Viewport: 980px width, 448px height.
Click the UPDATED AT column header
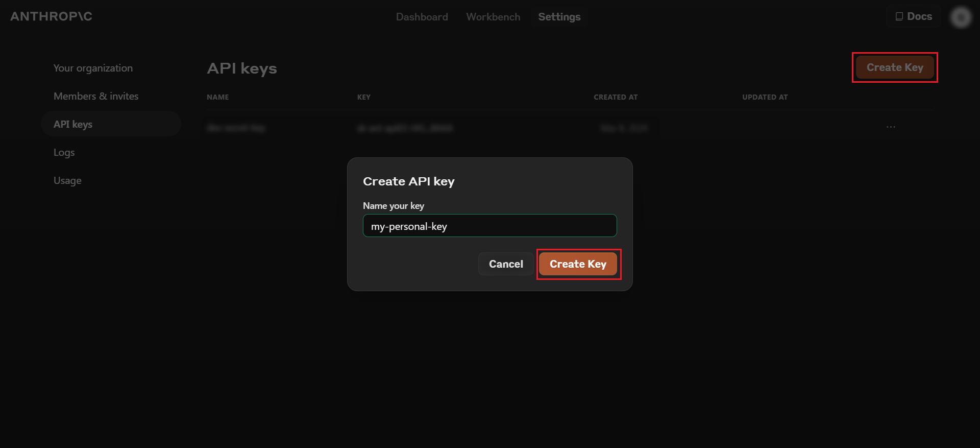[765, 97]
